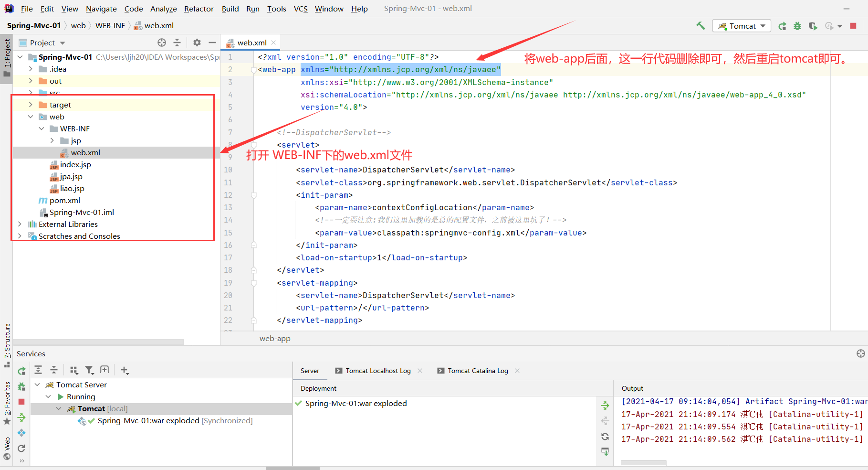Click Deploy All icon in Services sidebar
The image size is (868, 470).
point(21,417)
